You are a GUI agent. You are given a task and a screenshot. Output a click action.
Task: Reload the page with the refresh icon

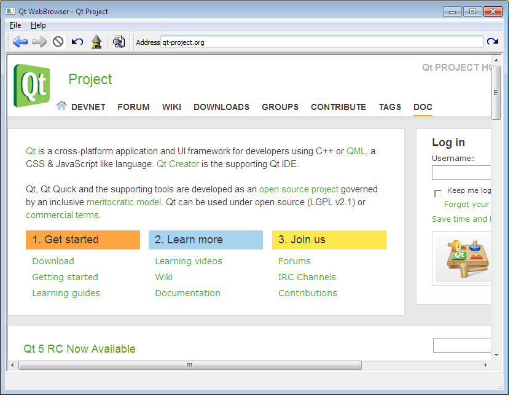493,41
